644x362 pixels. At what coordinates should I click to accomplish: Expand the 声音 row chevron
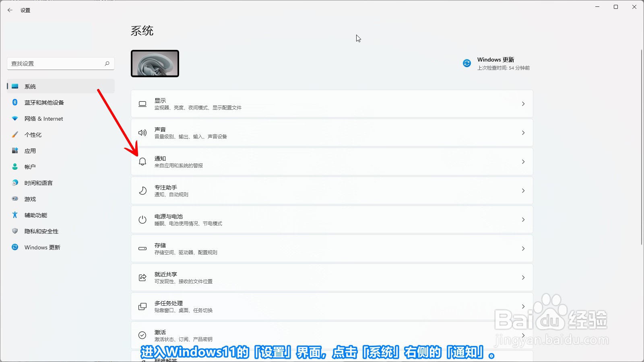tap(523, 133)
